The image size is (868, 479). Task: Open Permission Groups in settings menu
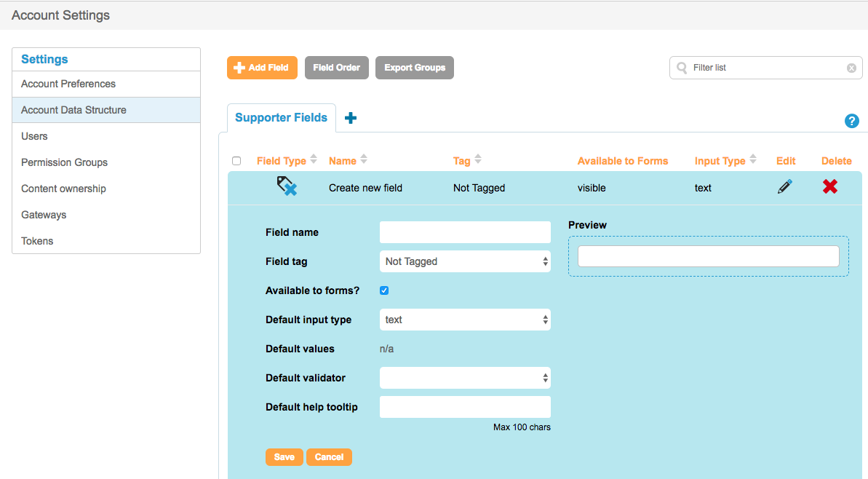[64, 162]
